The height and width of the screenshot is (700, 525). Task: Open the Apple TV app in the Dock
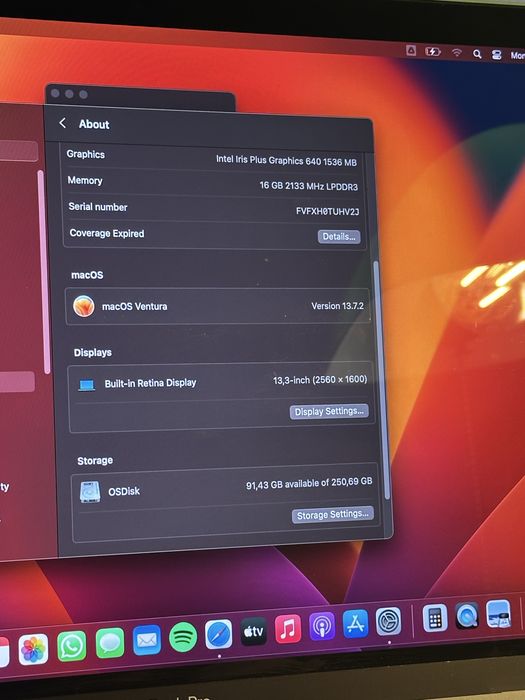(254, 631)
